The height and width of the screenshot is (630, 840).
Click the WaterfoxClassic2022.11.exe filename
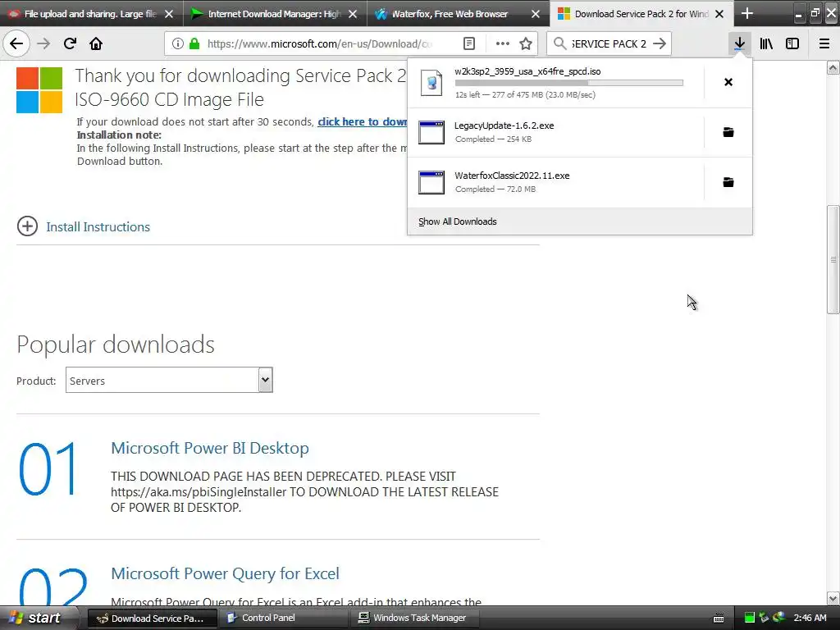click(512, 176)
